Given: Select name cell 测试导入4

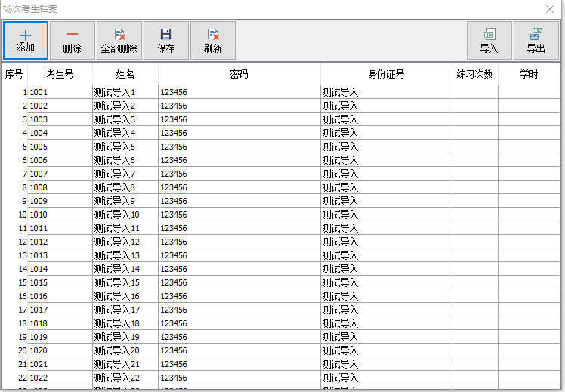Looking at the screenshot, I should pos(125,133).
